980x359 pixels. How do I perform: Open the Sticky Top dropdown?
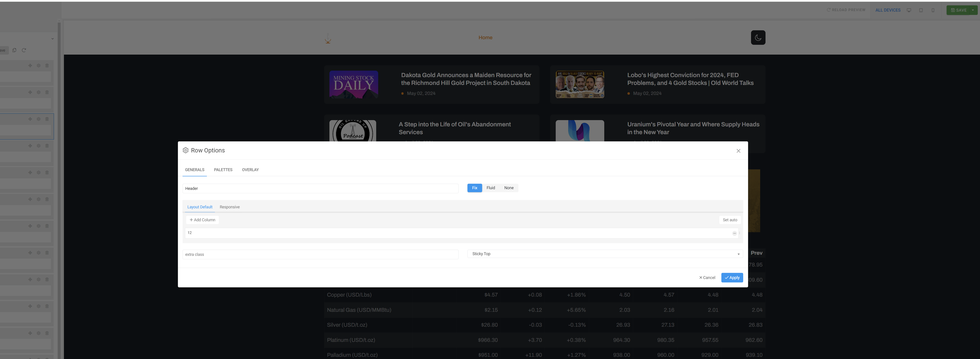605,254
